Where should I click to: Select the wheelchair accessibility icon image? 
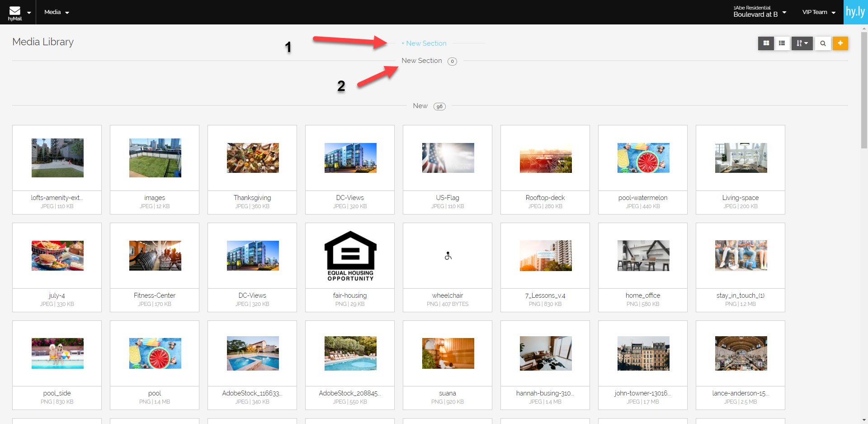(448, 256)
